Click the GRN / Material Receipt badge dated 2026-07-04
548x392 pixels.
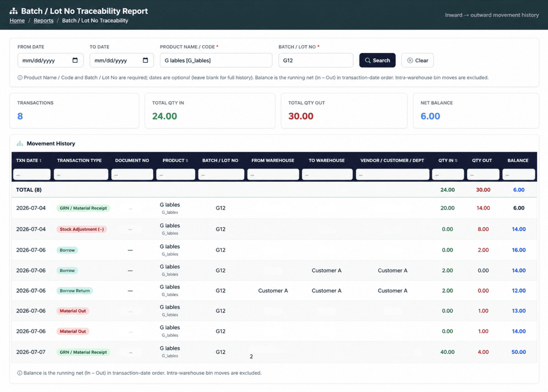coord(83,208)
